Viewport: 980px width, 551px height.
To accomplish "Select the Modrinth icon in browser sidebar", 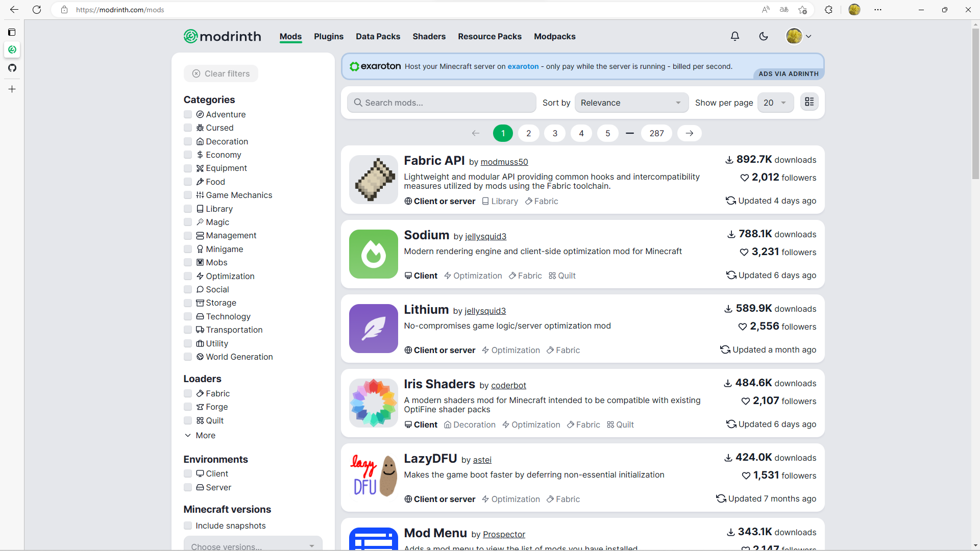I will 12,49.
